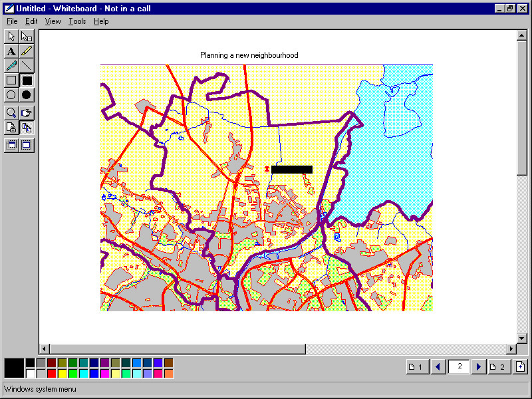Image resolution: width=532 pixels, height=399 pixels.
Task: Select the Selector arrow tool
Action: click(x=11, y=36)
